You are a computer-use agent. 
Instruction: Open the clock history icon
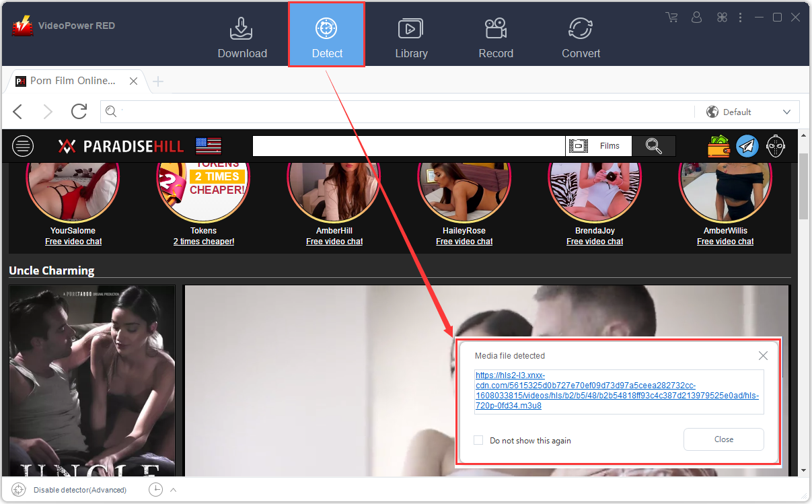pyautogui.click(x=155, y=490)
